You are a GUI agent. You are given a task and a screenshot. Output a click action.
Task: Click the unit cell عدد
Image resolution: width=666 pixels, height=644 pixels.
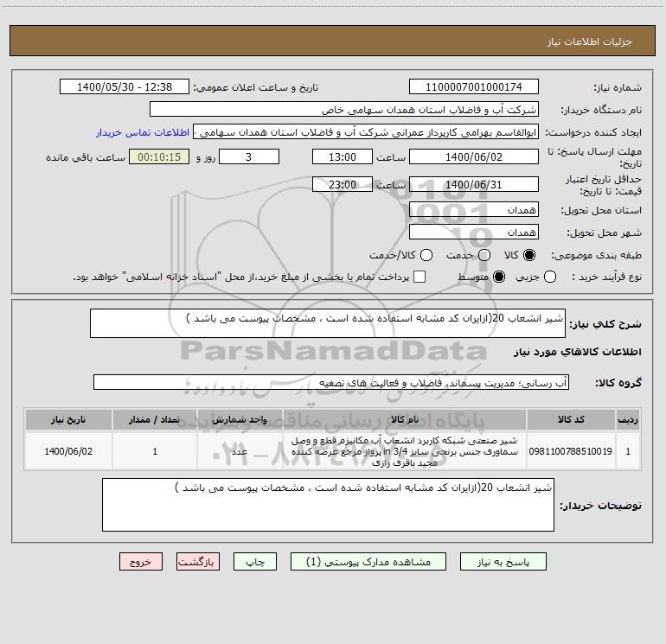(240, 451)
